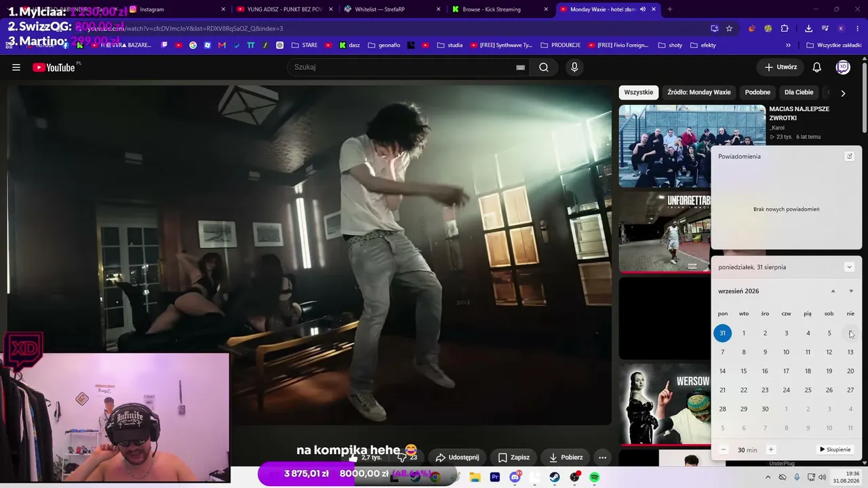
Task: Open Spotify from the taskbar
Action: pos(595,477)
